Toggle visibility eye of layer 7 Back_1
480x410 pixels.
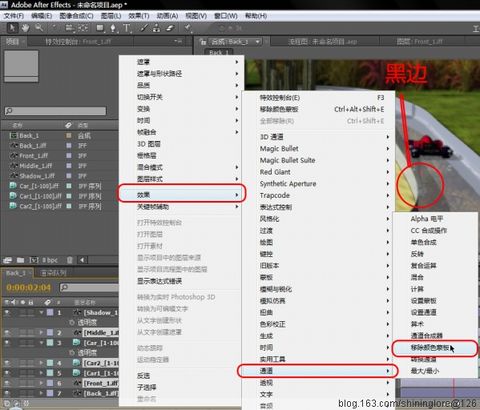pos(7,393)
